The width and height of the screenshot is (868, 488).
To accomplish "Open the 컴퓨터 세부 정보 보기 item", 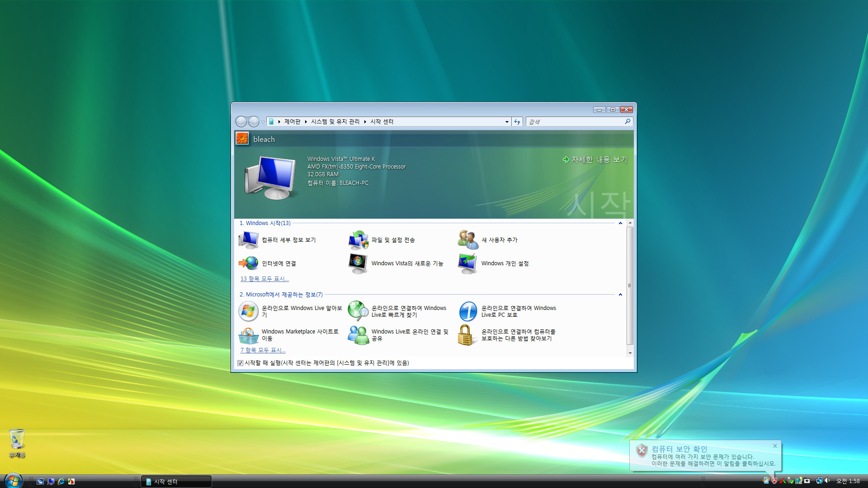I will pyautogui.click(x=277, y=240).
